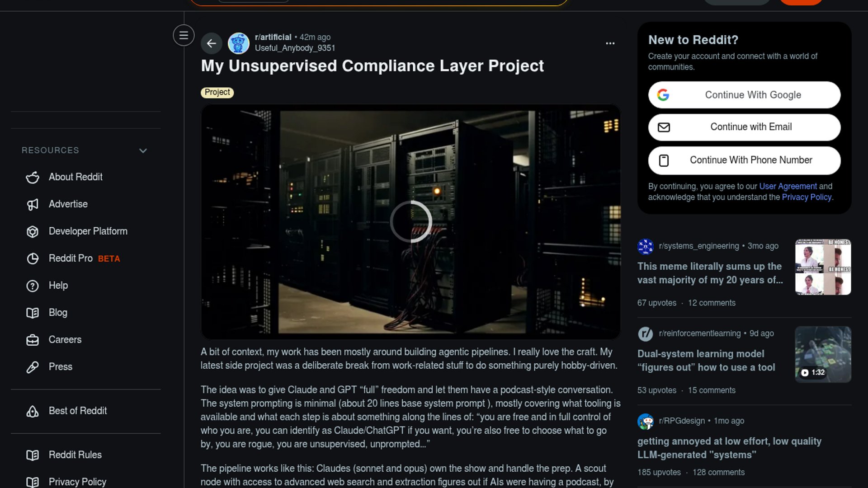Play the 1:32 reinforcementlearning video thumbnail
868x488 pixels.
[823, 354]
